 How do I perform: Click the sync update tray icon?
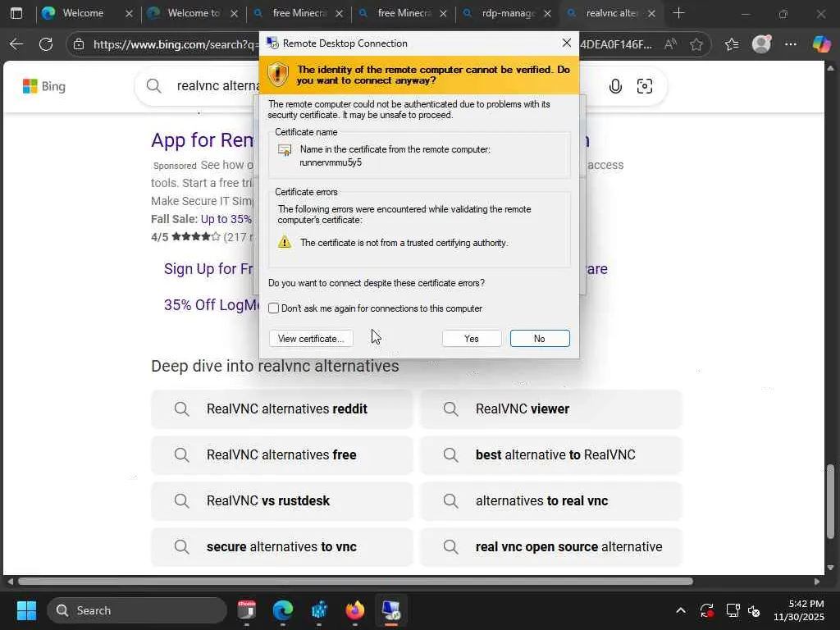coord(706,610)
